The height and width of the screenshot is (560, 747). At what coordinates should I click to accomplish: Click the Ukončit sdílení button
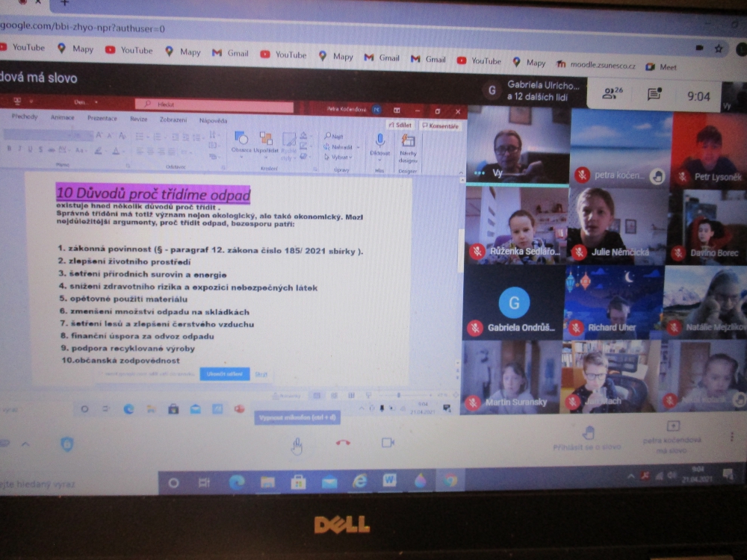[x=225, y=374]
